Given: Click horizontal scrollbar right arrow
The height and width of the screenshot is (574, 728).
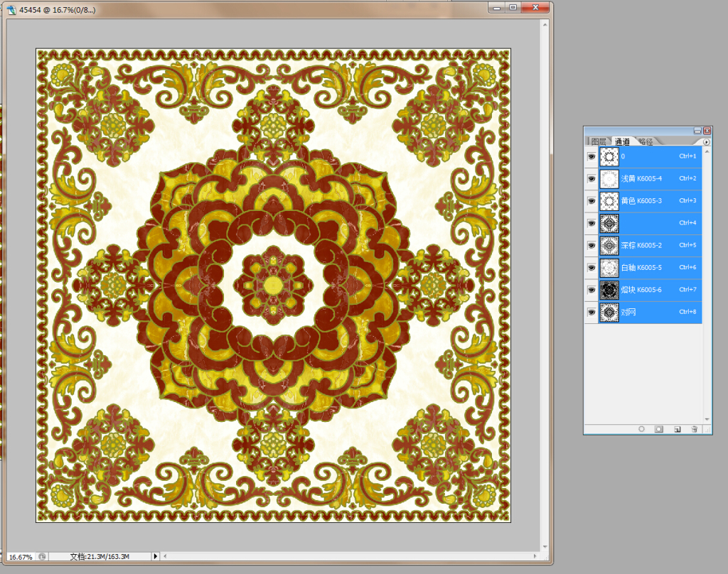Looking at the screenshot, I should coord(535,556).
